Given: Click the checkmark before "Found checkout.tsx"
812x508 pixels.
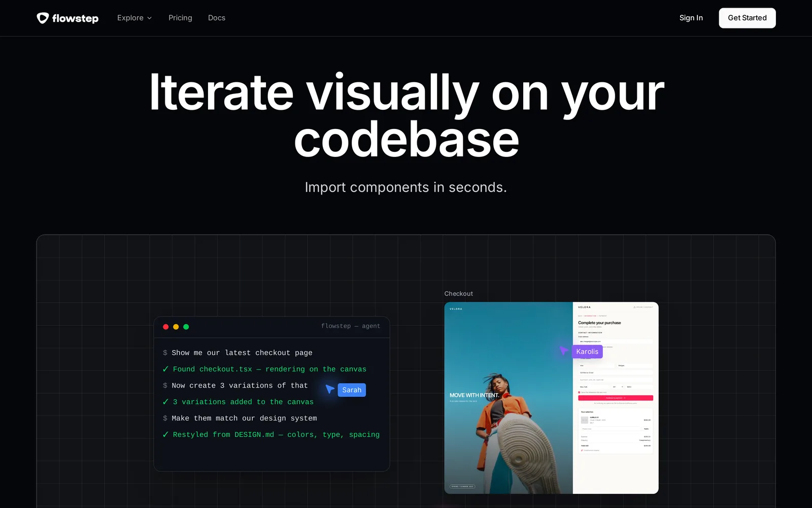Looking at the screenshot, I should [x=165, y=369].
